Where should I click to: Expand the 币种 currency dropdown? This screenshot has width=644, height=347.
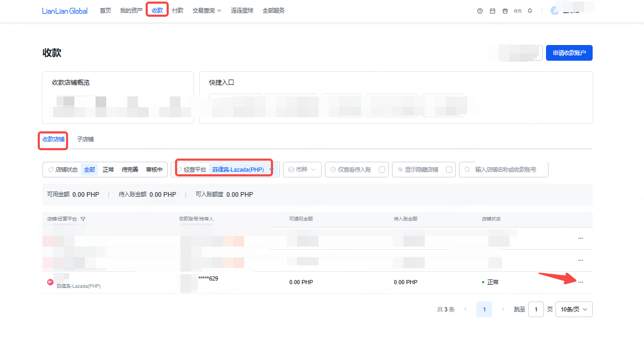coord(302,170)
